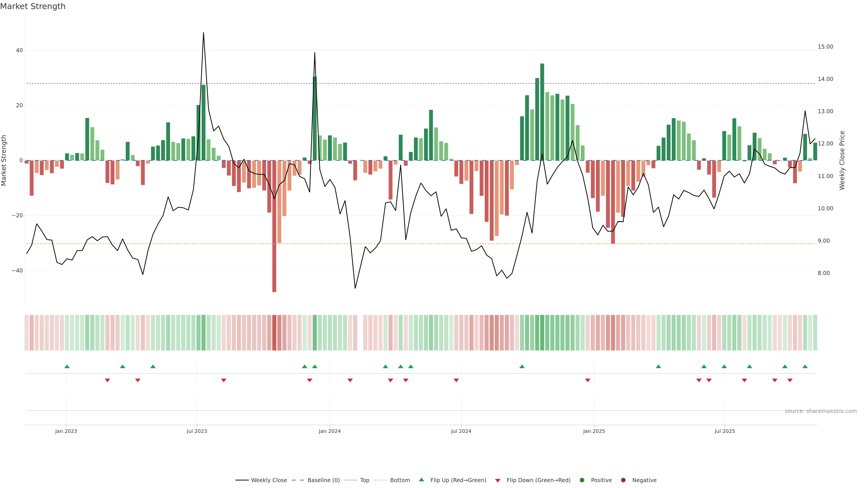Click the Jul 2023 x-axis label
Image resolution: width=868 pixels, height=488 pixels.
pyautogui.click(x=197, y=431)
